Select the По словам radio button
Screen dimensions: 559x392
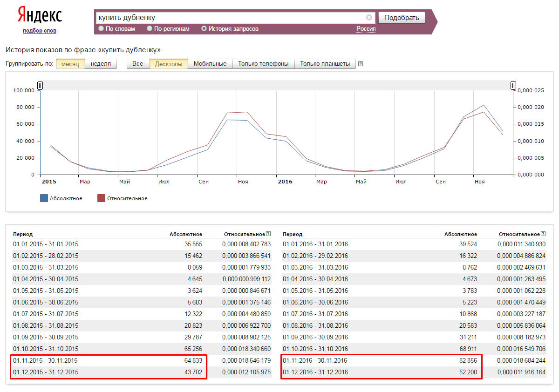pos(101,29)
